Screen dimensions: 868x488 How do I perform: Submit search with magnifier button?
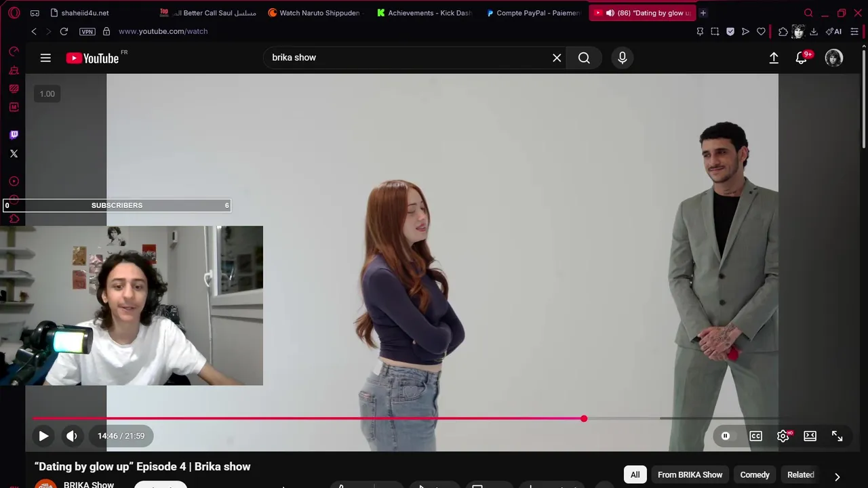tap(584, 58)
